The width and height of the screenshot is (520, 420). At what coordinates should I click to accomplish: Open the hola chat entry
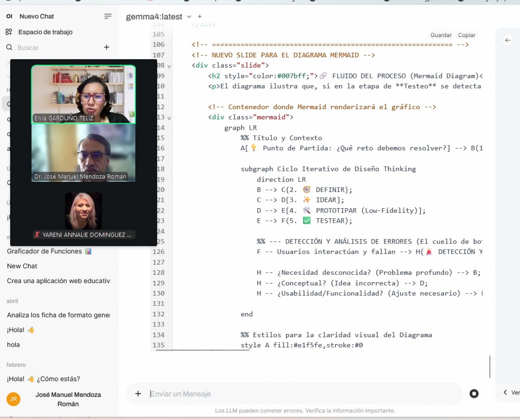click(13, 345)
